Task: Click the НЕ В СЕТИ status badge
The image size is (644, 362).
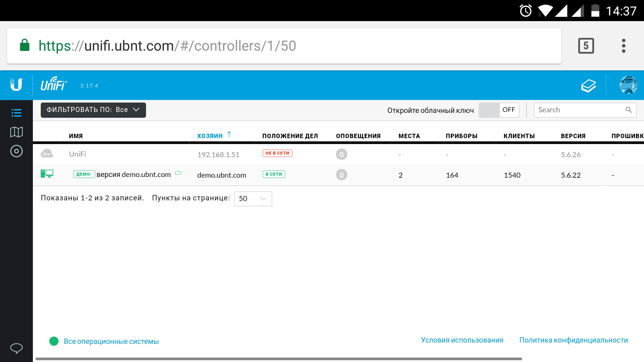Action: (277, 153)
